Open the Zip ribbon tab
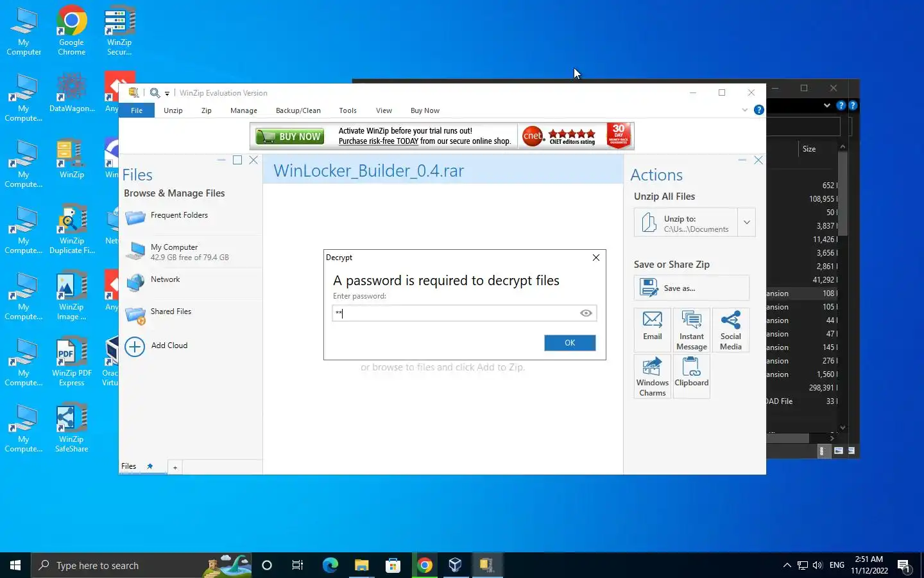 (206, 110)
